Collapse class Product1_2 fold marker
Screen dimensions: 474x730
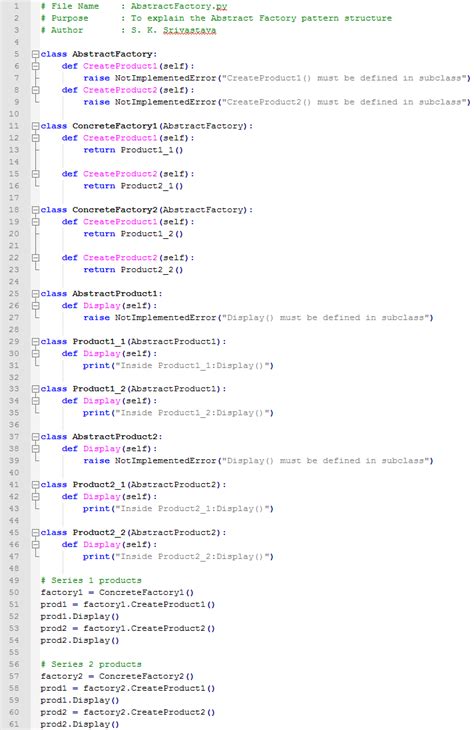(x=35, y=389)
